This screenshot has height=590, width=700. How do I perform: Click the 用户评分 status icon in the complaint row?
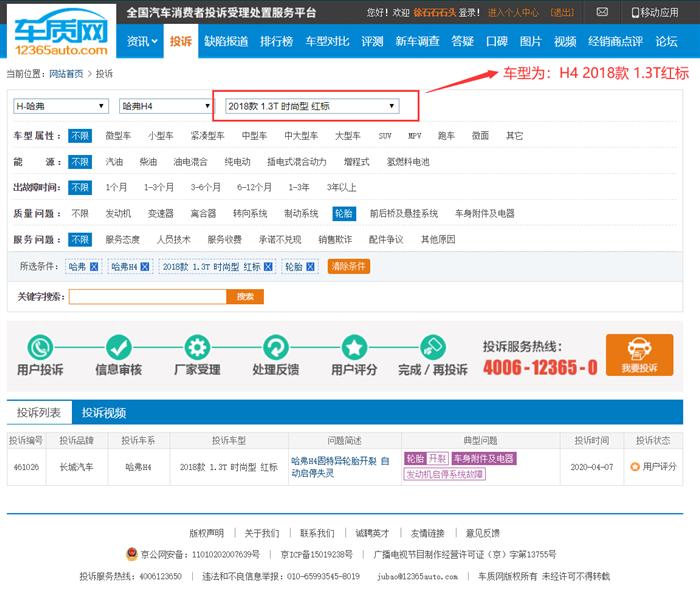635,467
